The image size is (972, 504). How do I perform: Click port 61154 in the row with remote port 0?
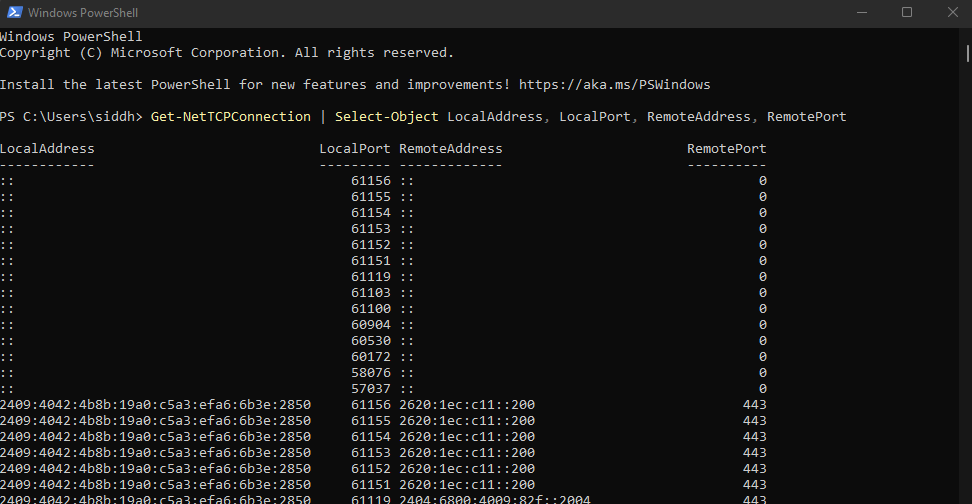tap(371, 213)
